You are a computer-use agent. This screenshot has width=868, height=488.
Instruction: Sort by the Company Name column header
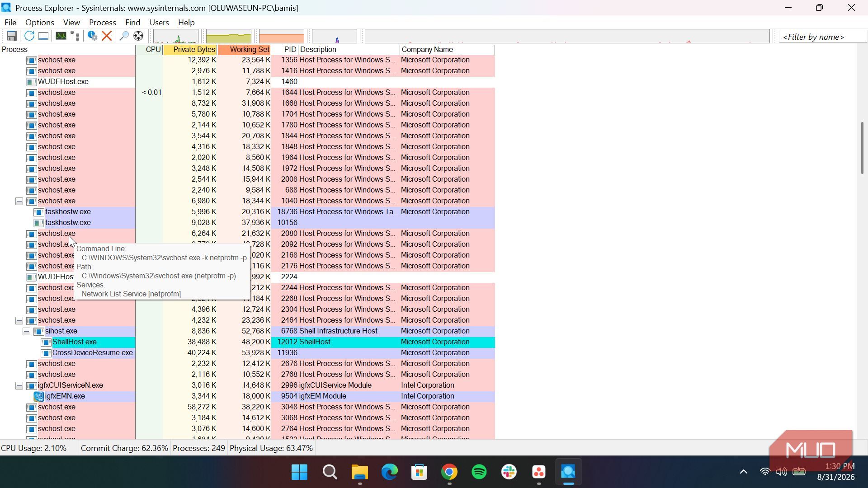tap(448, 50)
